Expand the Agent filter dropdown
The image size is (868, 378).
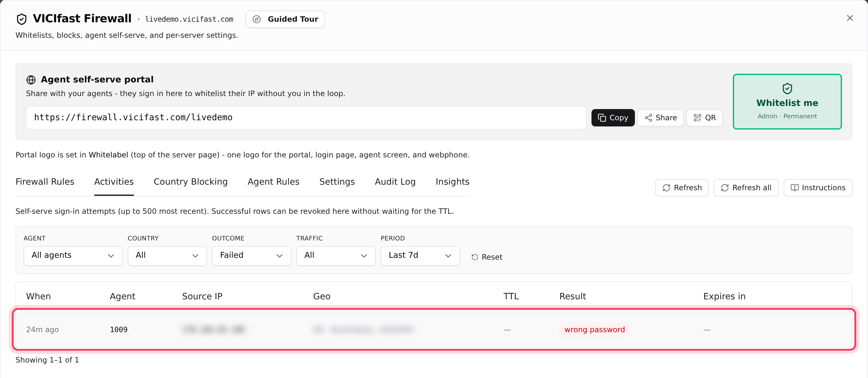pos(73,256)
